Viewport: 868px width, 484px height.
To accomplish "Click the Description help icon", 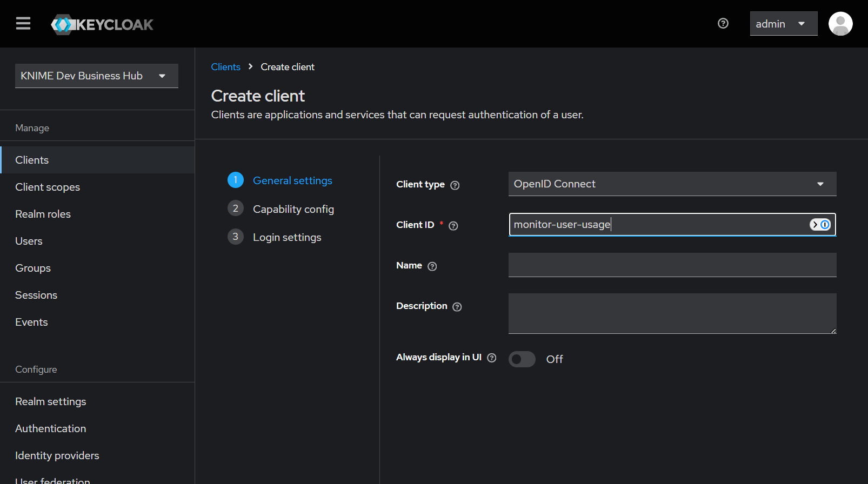I will coord(457,307).
